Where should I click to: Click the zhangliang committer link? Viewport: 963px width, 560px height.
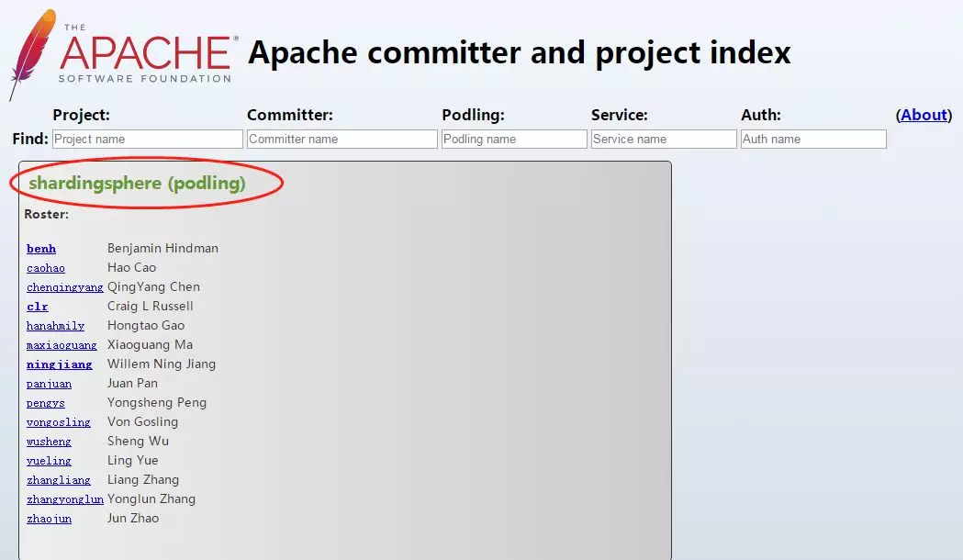[x=59, y=480]
